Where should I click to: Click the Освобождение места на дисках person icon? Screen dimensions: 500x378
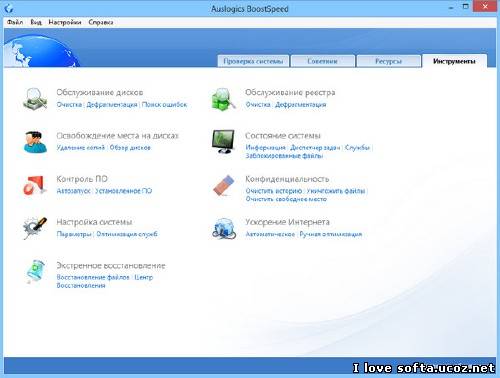(x=35, y=142)
